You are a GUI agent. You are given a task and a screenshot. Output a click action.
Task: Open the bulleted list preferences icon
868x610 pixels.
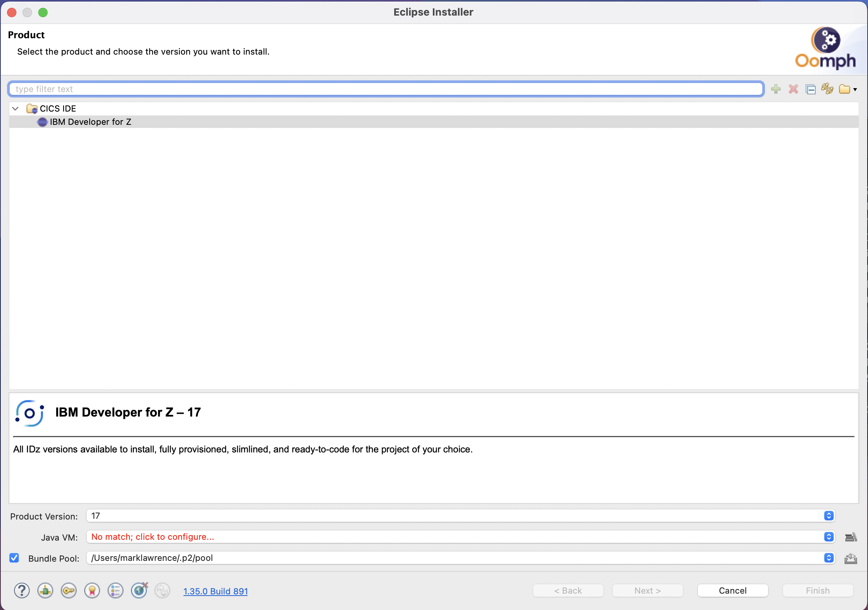tap(116, 590)
